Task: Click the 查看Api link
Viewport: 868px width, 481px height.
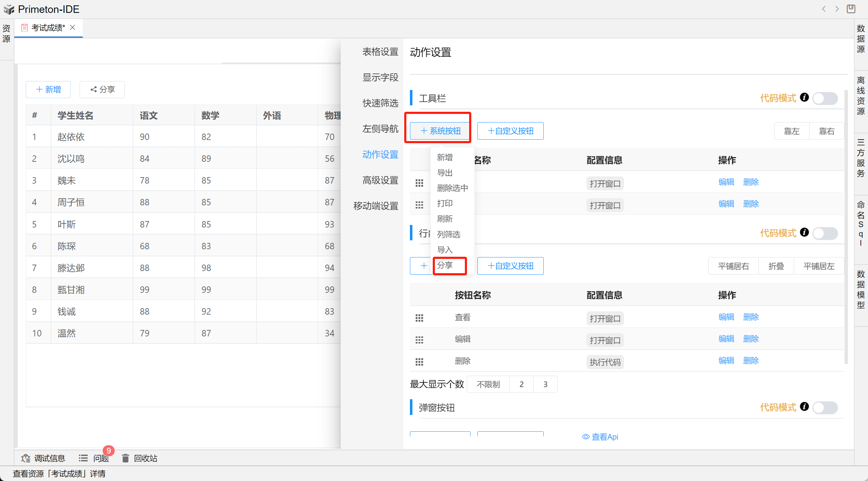Action: tap(600, 437)
